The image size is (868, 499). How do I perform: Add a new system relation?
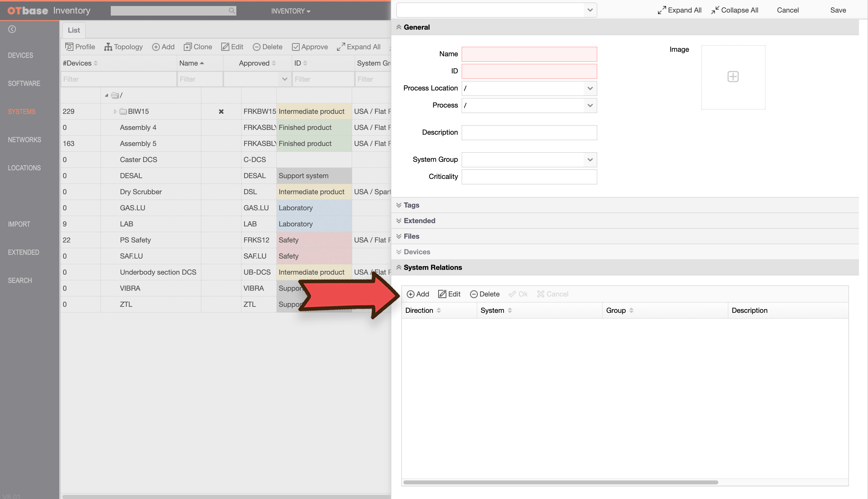[418, 294]
